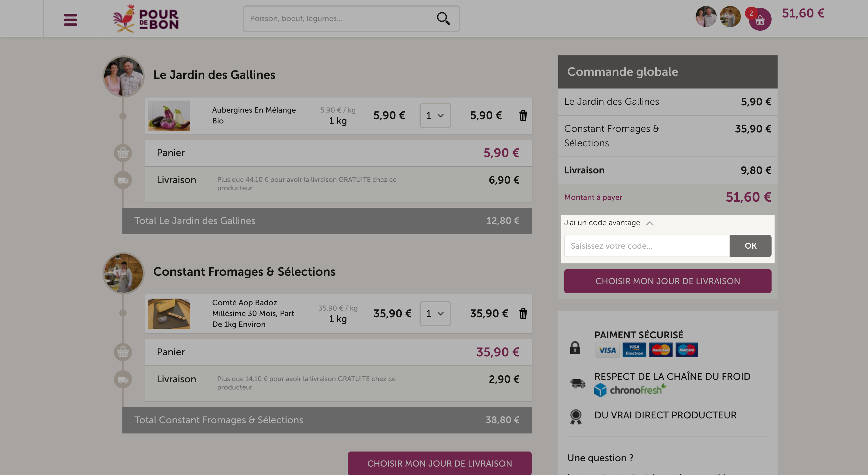Click Constant Fromages & Sélections producer photo
The image size is (868, 475).
pyautogui.click(x=123, y=273)
